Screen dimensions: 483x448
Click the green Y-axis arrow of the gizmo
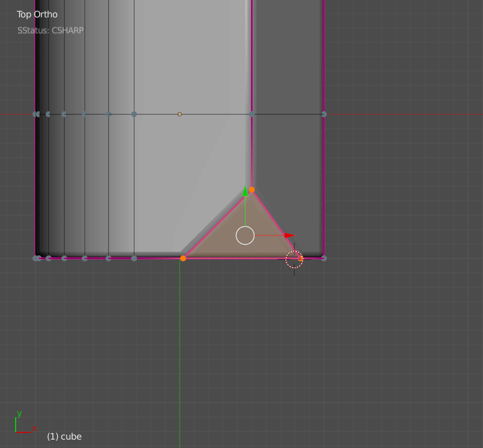tap(245, 192)
